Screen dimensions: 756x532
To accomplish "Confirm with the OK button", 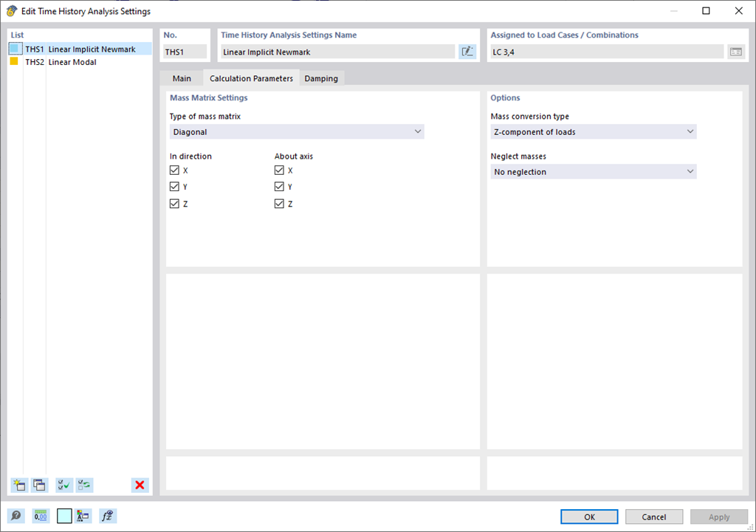I will coord(589,517).
